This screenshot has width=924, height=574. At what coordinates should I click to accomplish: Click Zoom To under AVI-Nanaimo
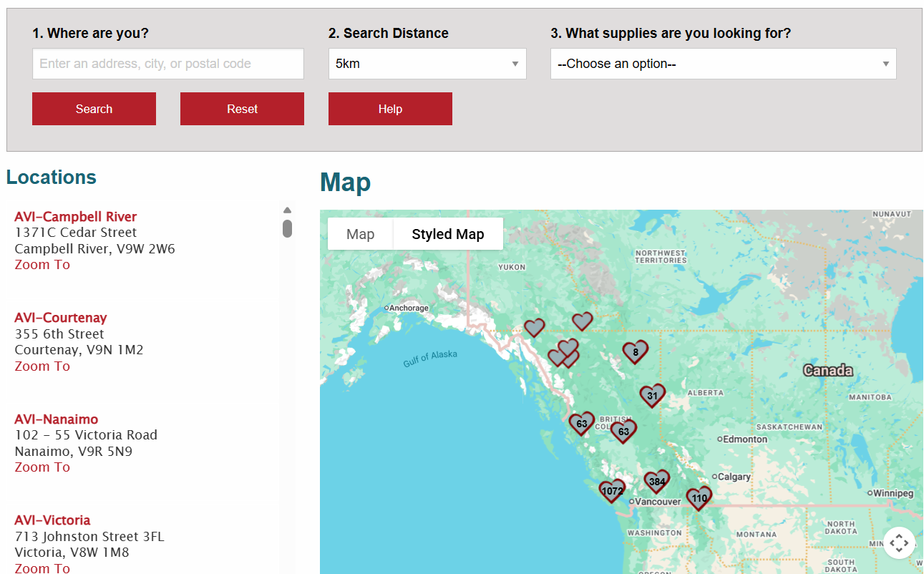42,467
